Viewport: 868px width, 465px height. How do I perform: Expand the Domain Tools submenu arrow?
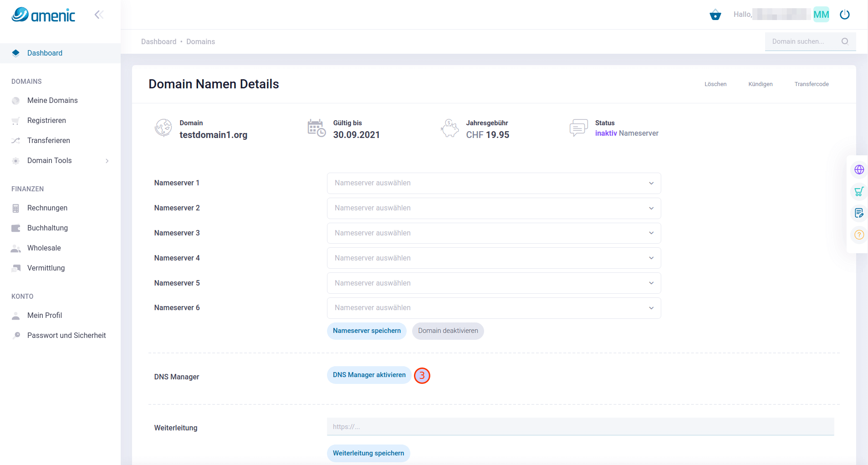click(107, 161)
